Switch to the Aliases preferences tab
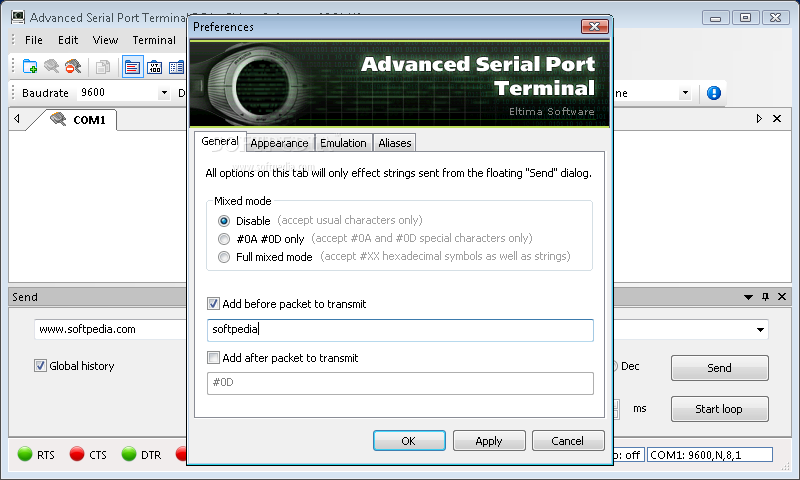Image resolution: width=800 pixels, height=480 pixels. click(x=394, y=143)
